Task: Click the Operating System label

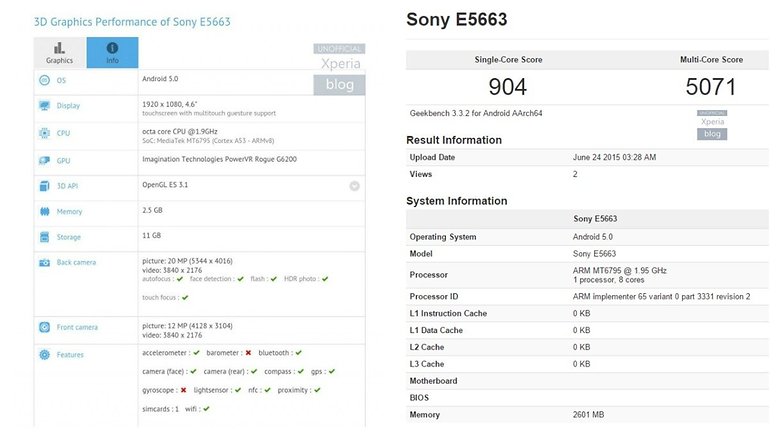Action: click(443, 237)
